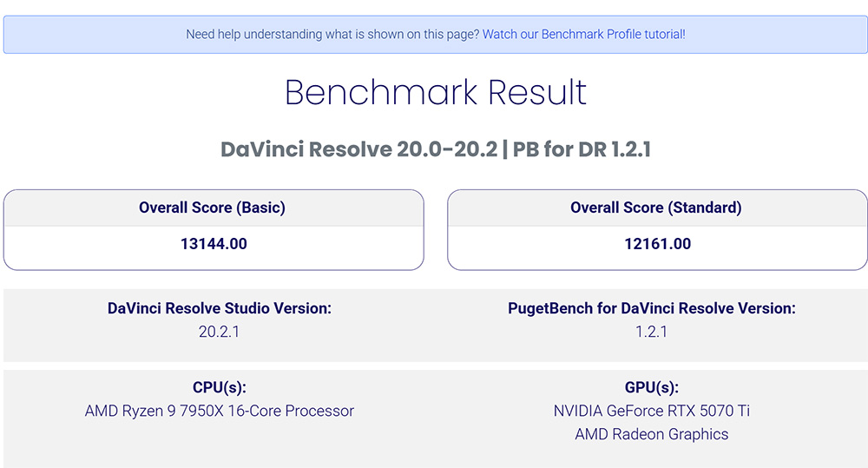The width and height of the screenshot is (868, 468).
Task: Select the NVIDIA GeForce RTX 5070 Ti text
Action: coord(651,412)
